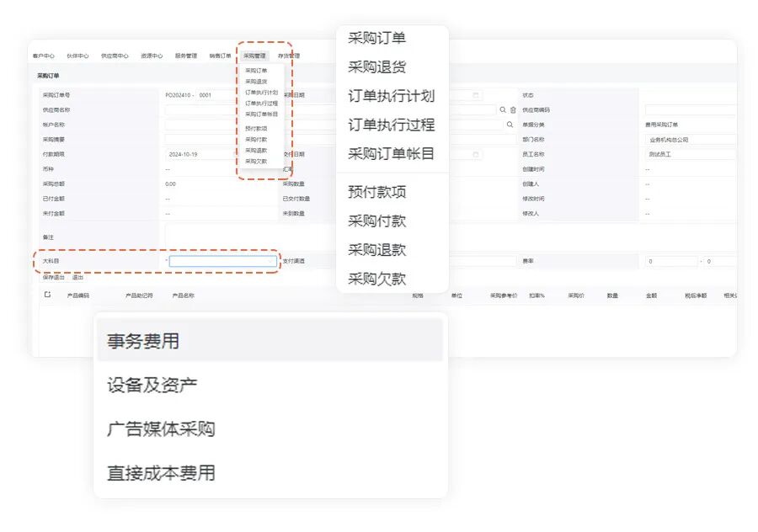Screen dimensions: 758x532
Task: Click the search icon next to 帐户名称
Action: (x=510, y=125)
